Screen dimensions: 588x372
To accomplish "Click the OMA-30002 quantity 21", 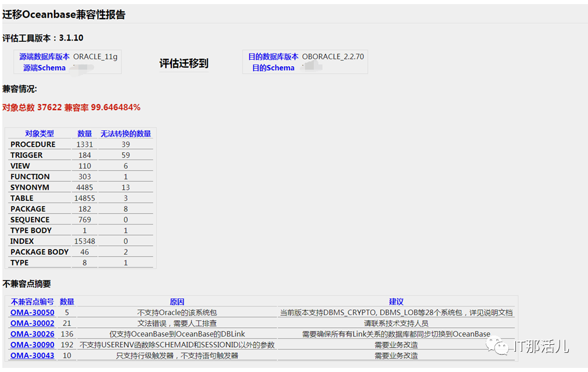I will [67, 323].
